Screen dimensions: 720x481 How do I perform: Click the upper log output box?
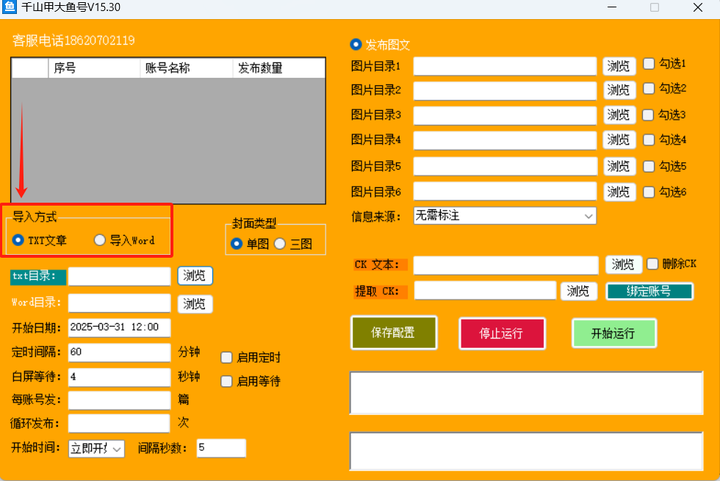526,393
